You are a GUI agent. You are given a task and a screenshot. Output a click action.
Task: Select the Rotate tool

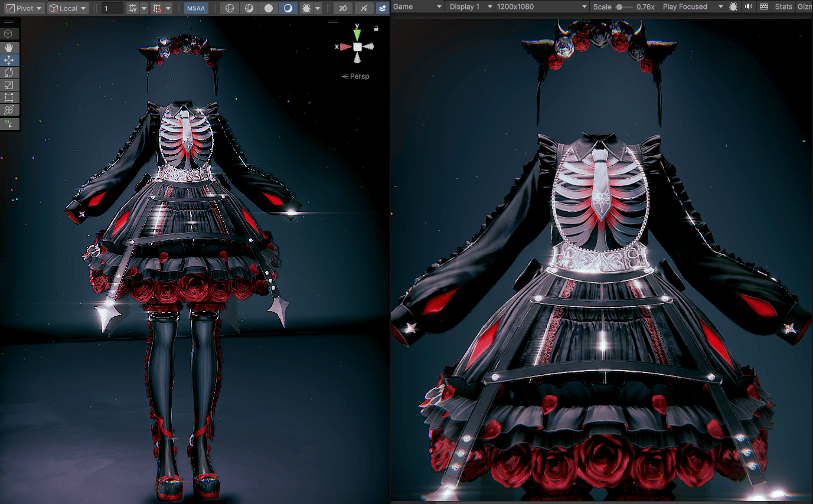click(x=9, y=73)
